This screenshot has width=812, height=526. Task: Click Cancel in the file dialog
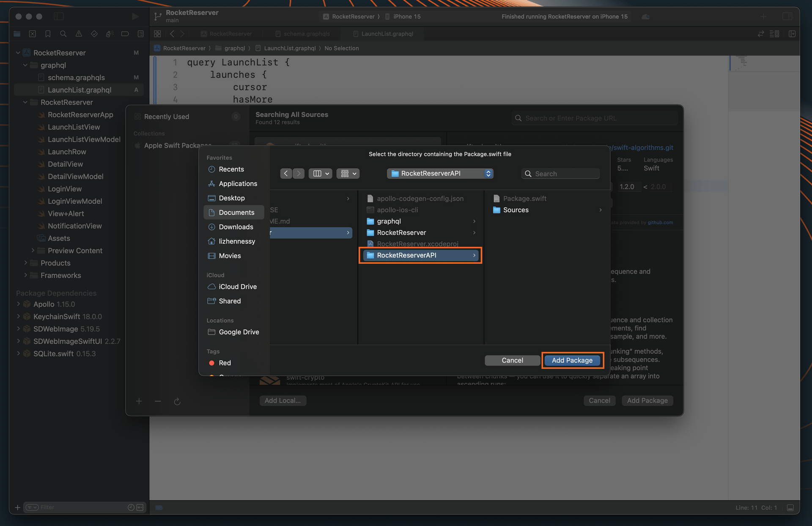click(x=512, y=360)
